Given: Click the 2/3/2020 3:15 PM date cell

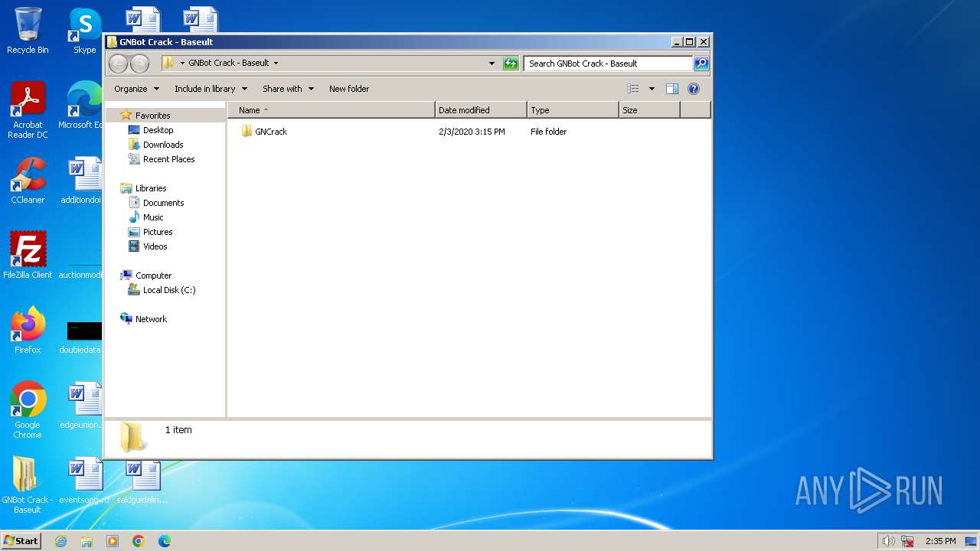Looking at the screenshot, I should tap(472, 132).
